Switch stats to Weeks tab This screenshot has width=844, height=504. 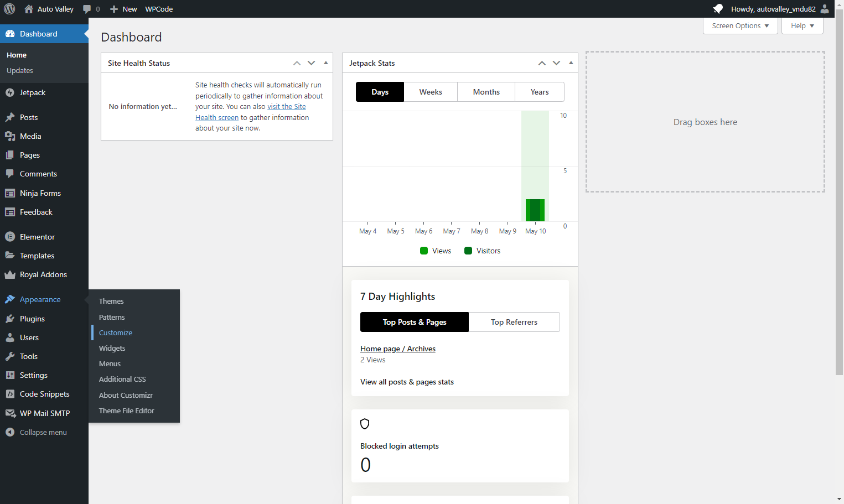click(431, 92)
